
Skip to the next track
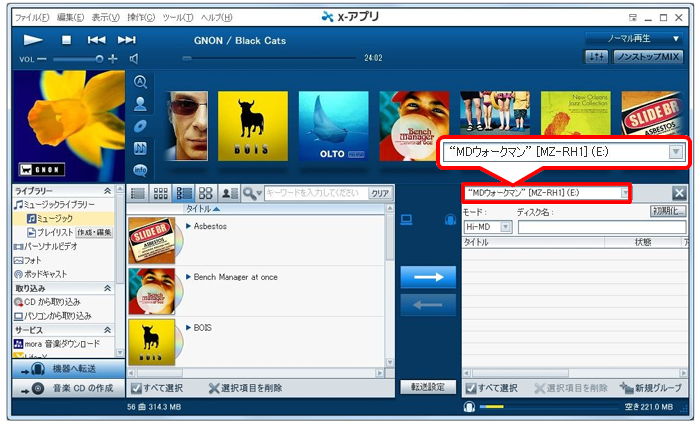127,40
